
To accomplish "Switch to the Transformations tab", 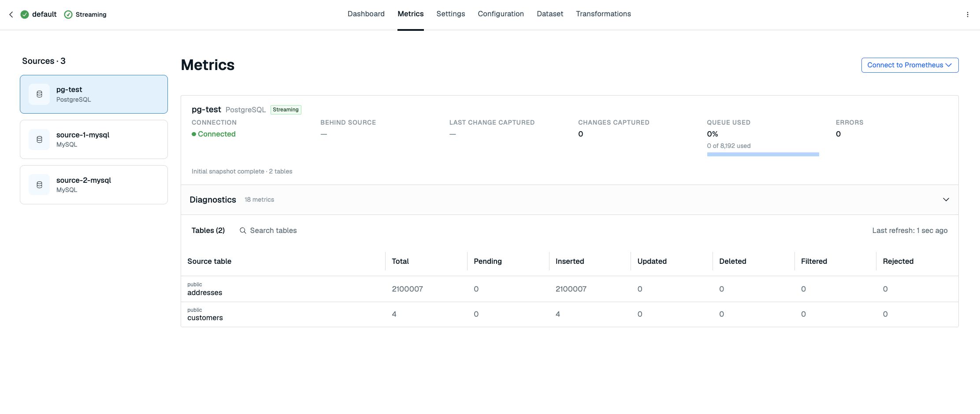I will point(603,14).
